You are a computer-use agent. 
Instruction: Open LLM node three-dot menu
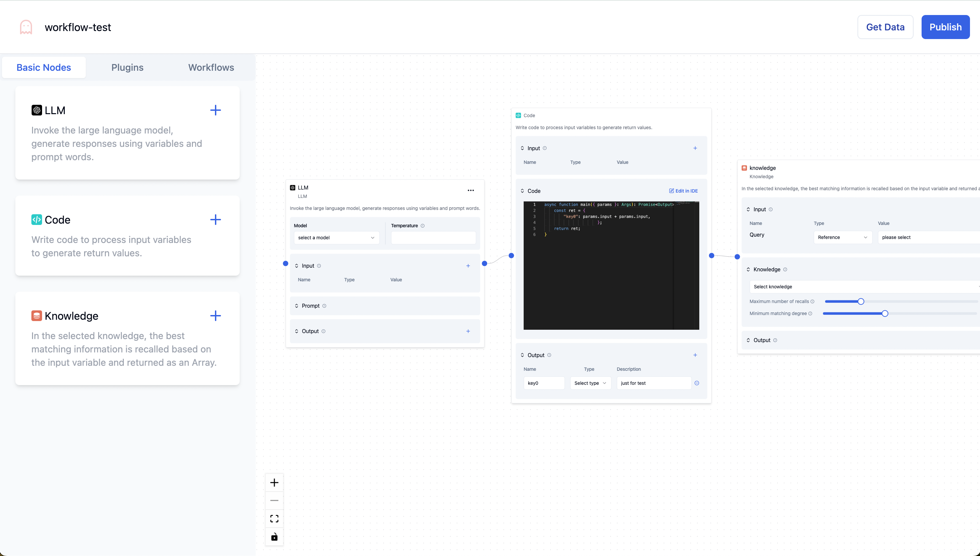coord(471,190)
